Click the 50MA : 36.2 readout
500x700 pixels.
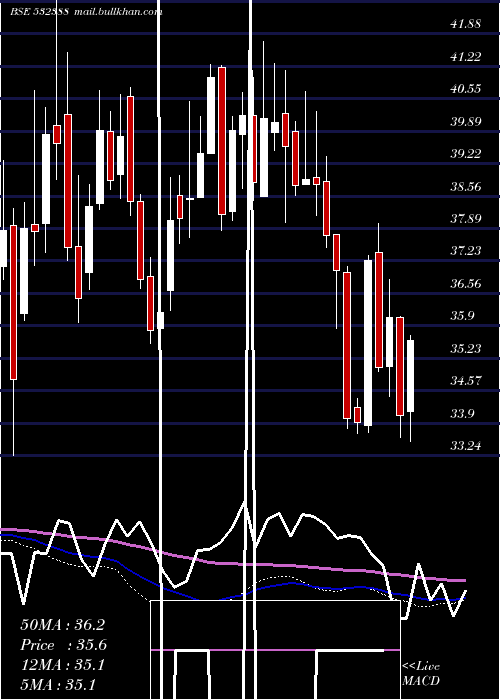(62, 625)
